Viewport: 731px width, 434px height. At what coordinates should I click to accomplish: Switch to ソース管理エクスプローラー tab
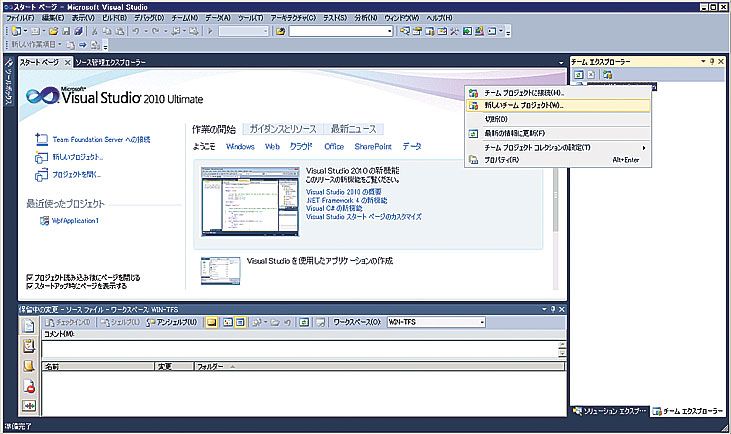point(110,62)
